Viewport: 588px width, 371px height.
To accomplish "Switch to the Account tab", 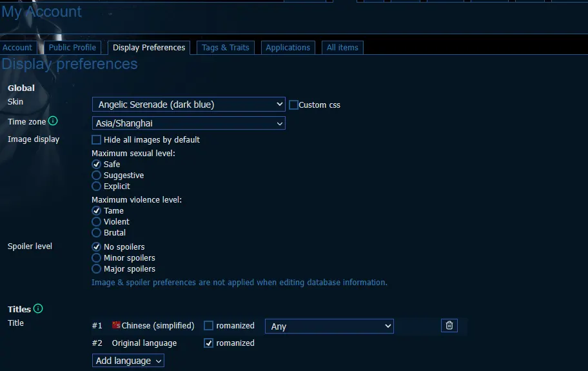I will [x=17, y=48].
